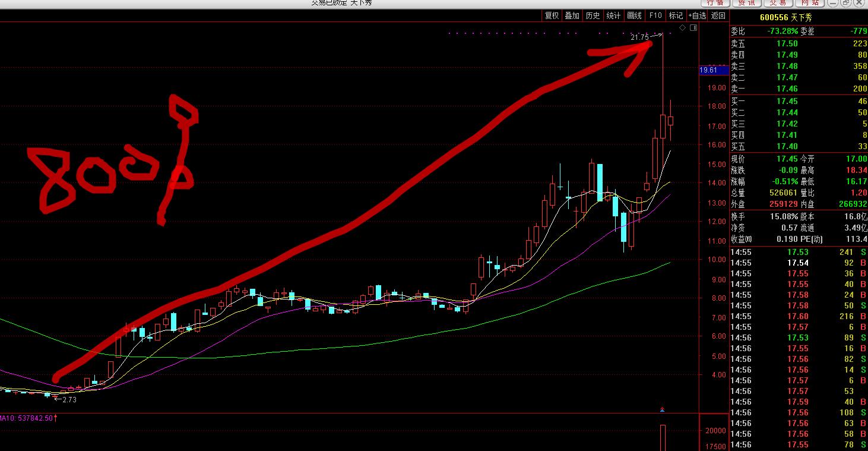Click the blue arrow marker on volume bar

[x=663, y=409]
